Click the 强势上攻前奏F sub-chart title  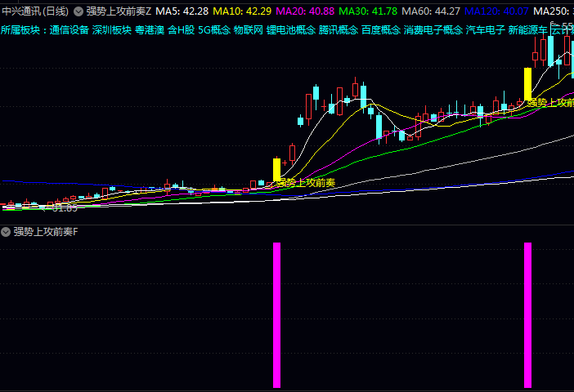tap(46, 232)
